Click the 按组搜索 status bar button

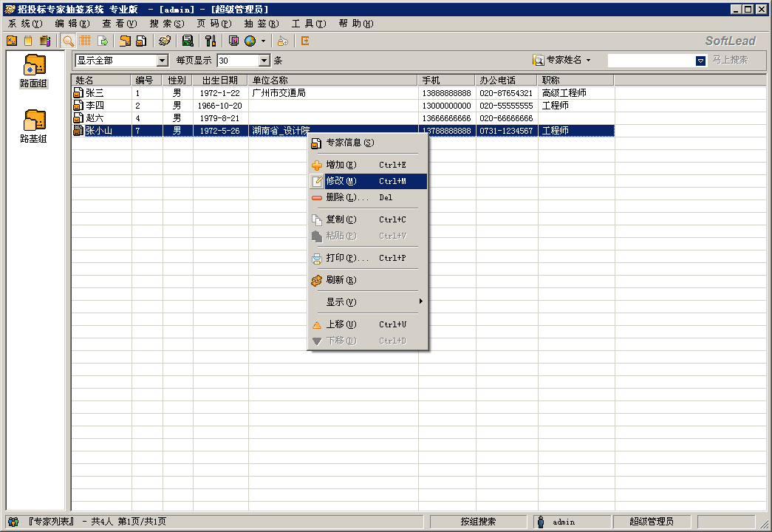478,521
